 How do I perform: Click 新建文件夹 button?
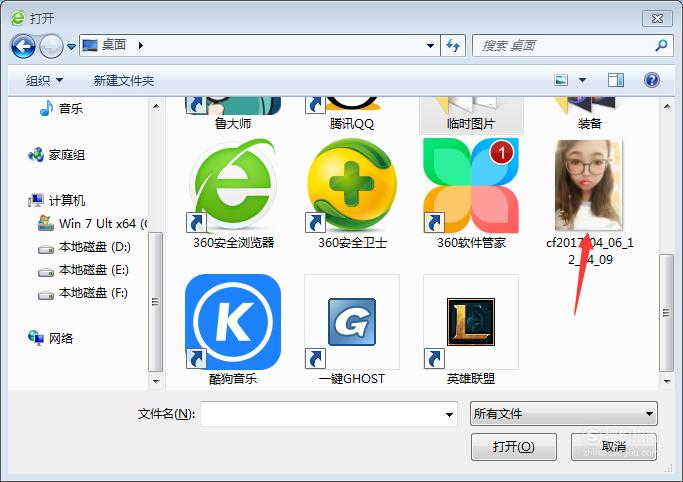124,81
